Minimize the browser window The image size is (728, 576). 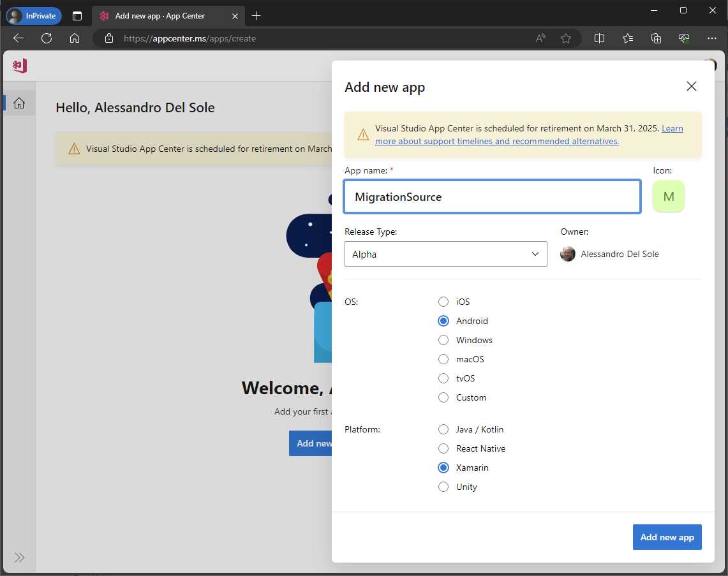click(x=654, y=10)
